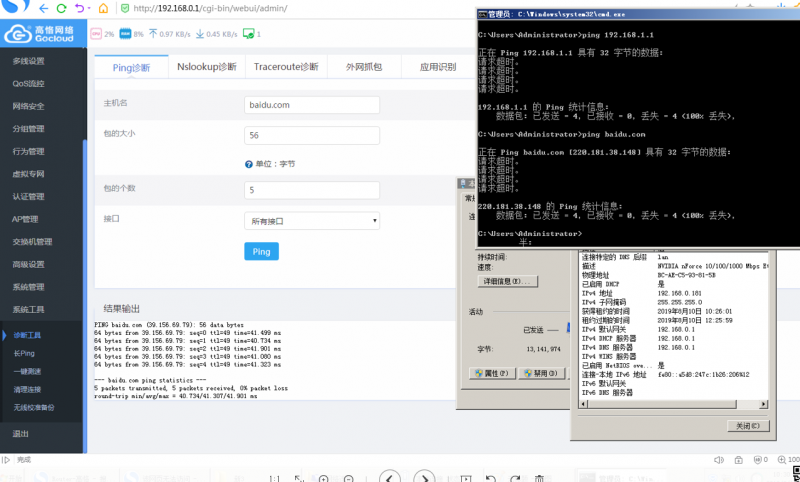
Task: Switch to the 外网抓包 tab
Action: (364, 67)
